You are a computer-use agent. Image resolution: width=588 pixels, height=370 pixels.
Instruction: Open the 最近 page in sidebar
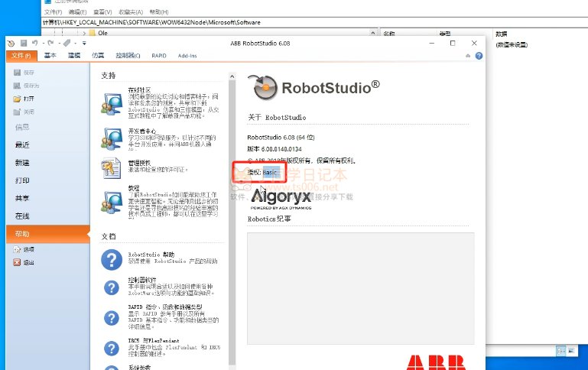[x=22, y=144]
